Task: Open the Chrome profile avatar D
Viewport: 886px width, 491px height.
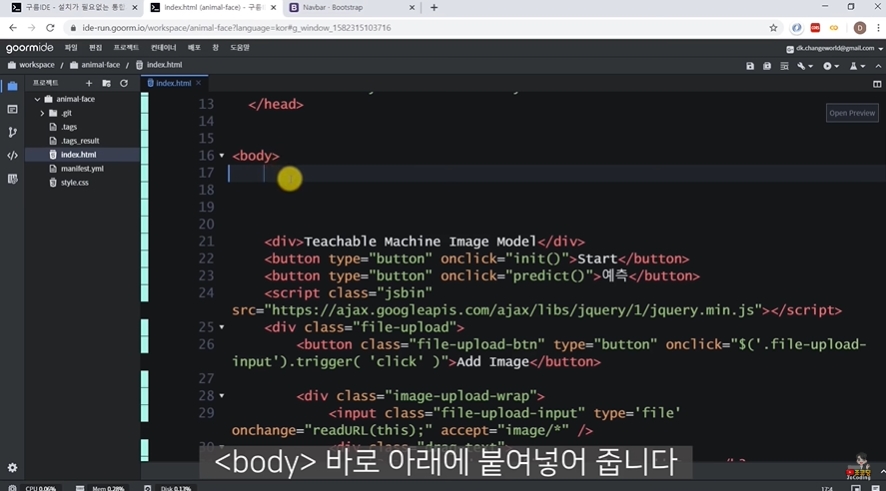Action: [x=859, y=28]
